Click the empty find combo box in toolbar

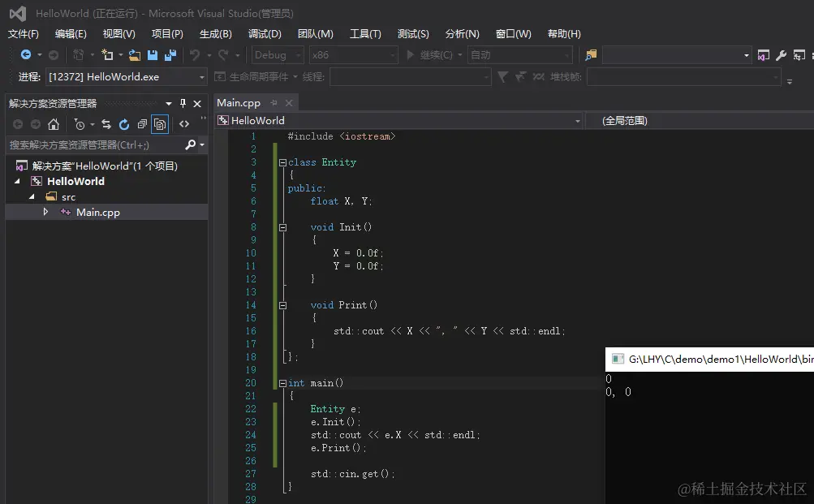677,55
